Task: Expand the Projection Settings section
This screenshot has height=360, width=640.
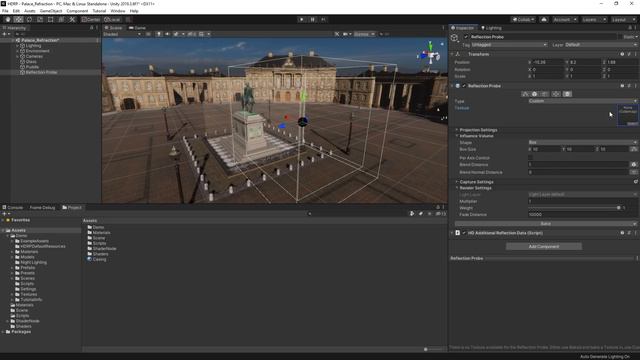Action: point(478,130)
